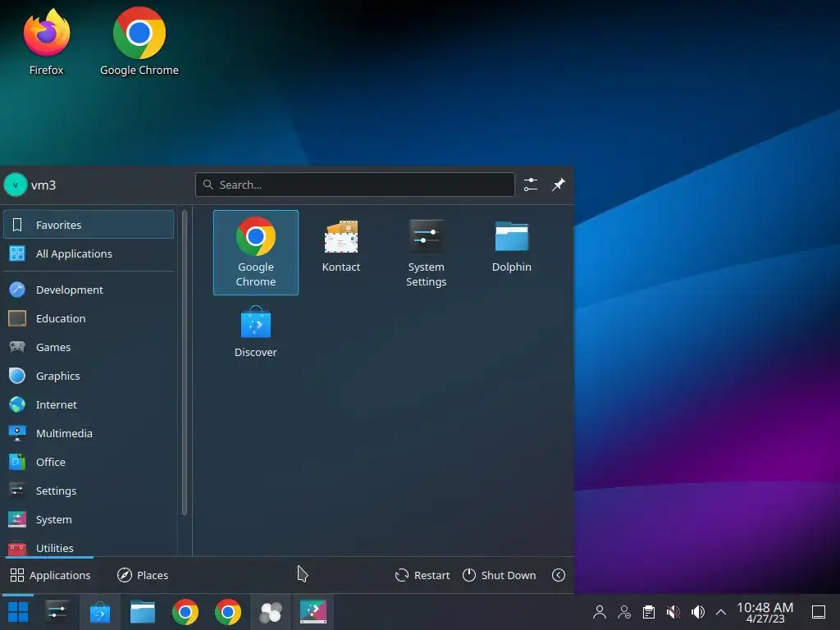Click the Restart button
This screenshot has width=840, height=630.
pos(422,575)
